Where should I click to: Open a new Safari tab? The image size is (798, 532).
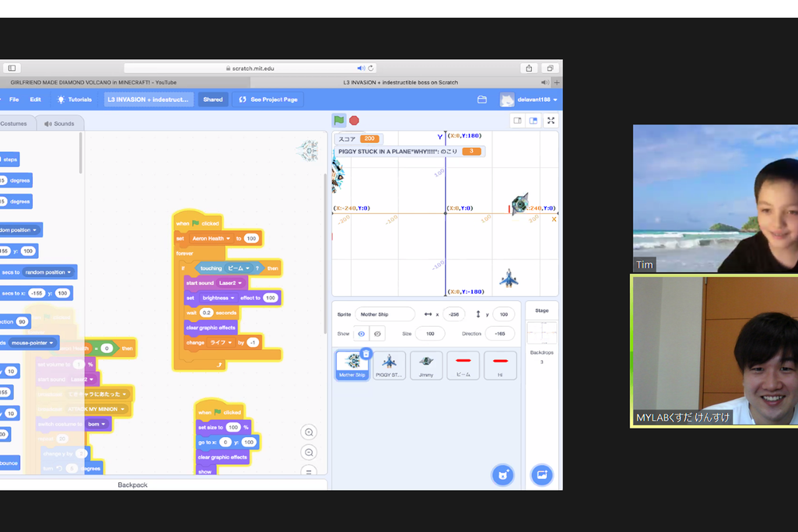557,82
